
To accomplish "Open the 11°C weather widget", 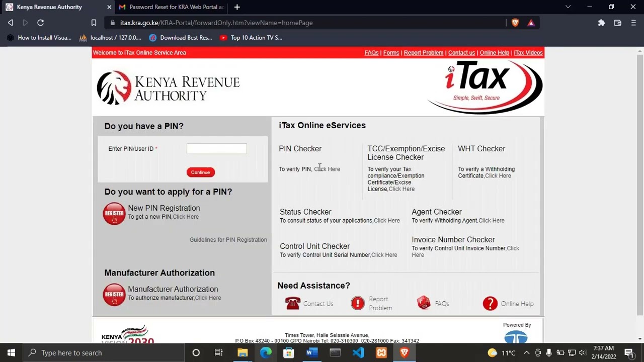I will (502, 352).
